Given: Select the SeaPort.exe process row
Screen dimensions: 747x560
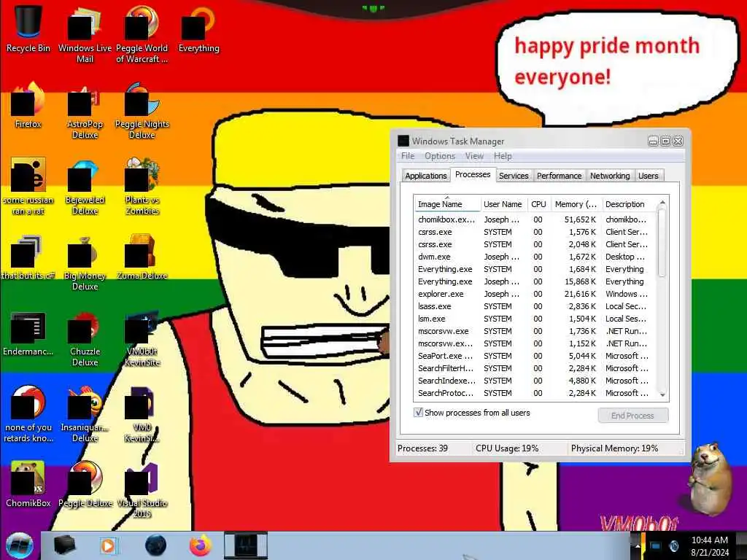Looking at the screenshot, I should 535,356.
